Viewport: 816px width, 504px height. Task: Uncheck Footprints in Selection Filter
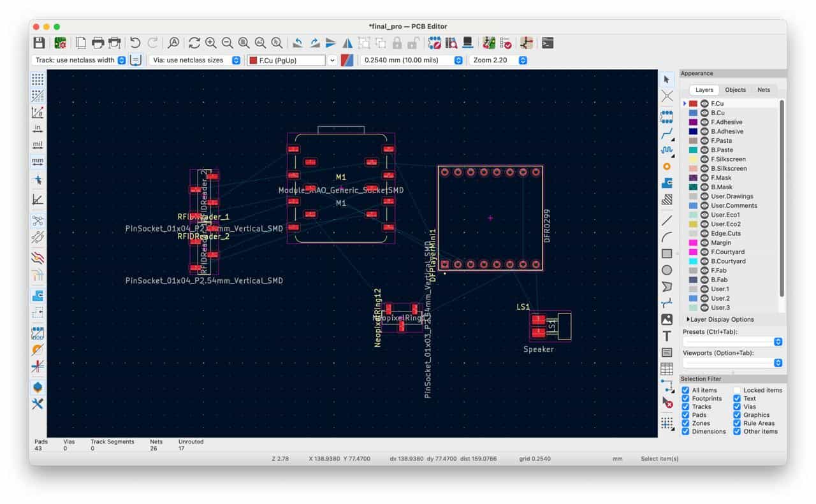(685, 398)
